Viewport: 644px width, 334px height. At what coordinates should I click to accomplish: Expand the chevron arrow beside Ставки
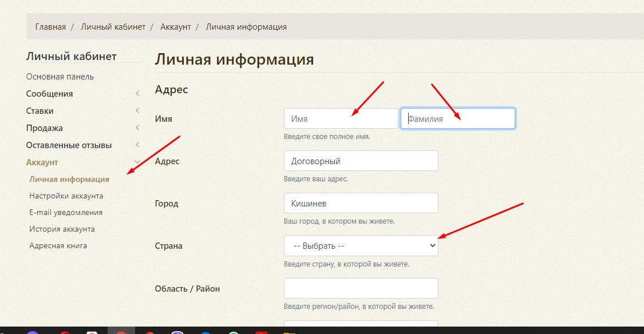137,111
